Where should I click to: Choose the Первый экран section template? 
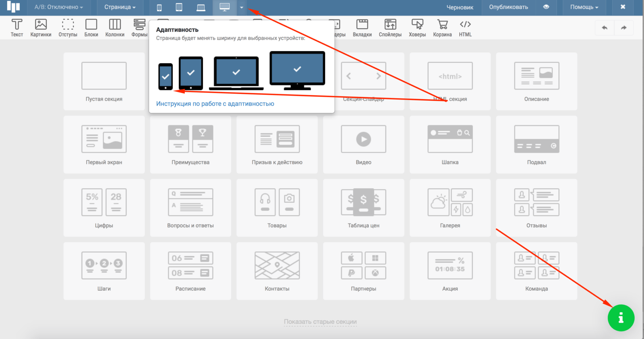click(x=104, y=145)
